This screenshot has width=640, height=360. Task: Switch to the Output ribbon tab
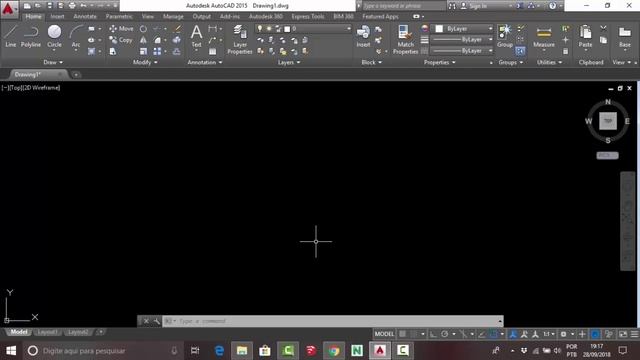click(x=202, y=16)
